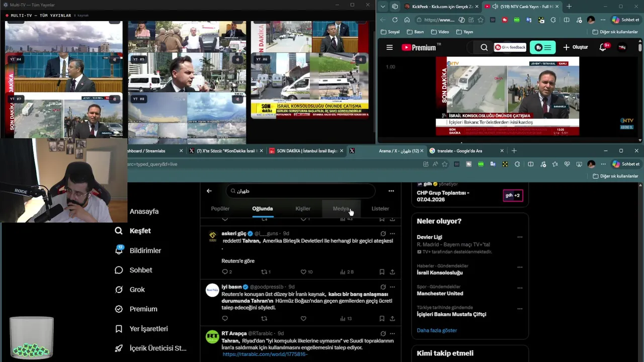
Task: Open options for the Manchester United trend
Action: point(520,288)
